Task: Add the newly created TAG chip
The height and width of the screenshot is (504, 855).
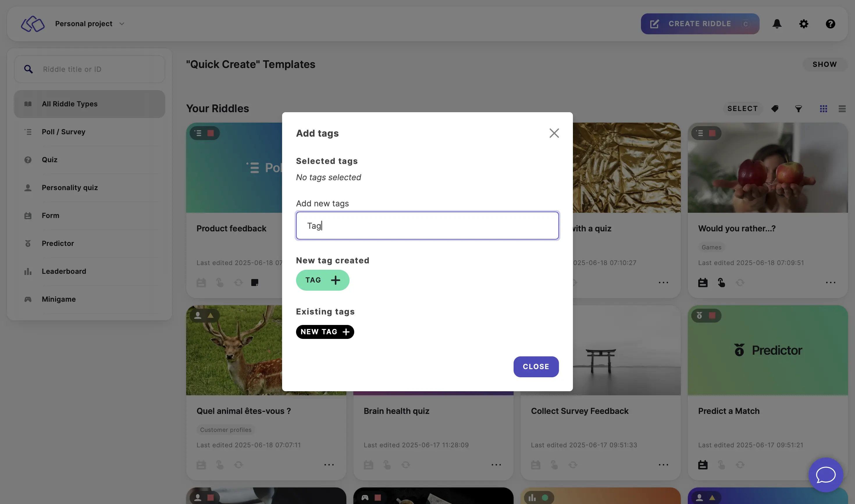Action: 323,280
